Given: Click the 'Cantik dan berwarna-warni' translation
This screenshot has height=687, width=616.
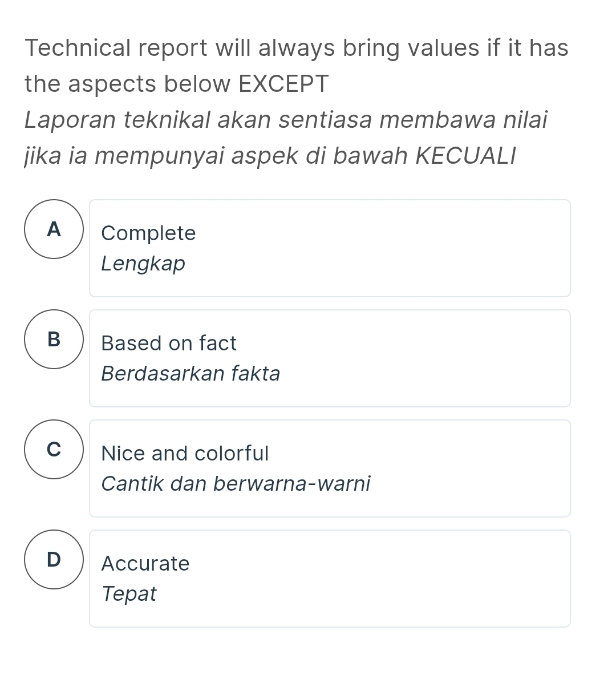Looking at the screenshot, I should coord(236,484).
